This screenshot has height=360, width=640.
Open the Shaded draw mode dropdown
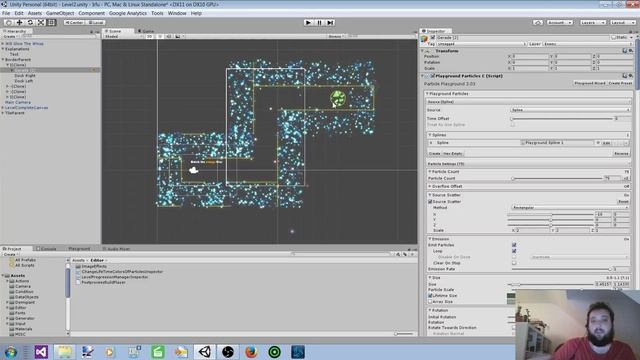point(123,36)
